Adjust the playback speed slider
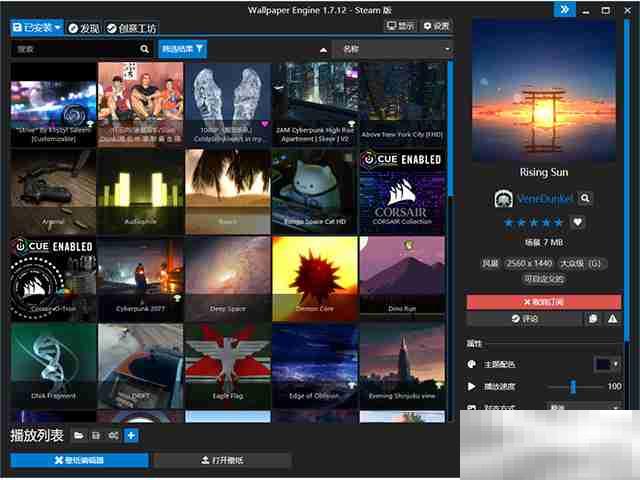 [x=576, y=387]
